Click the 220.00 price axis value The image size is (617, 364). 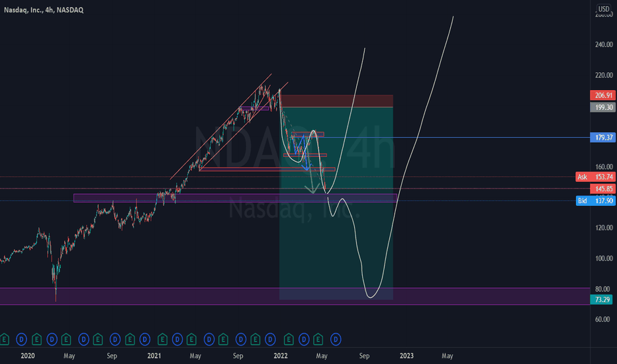point(604,75)
